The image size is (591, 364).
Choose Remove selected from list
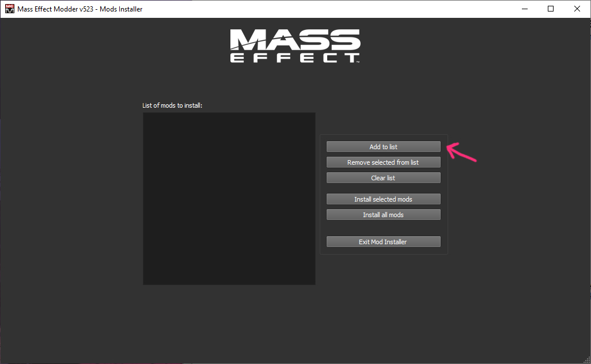[x=383, y=162]
